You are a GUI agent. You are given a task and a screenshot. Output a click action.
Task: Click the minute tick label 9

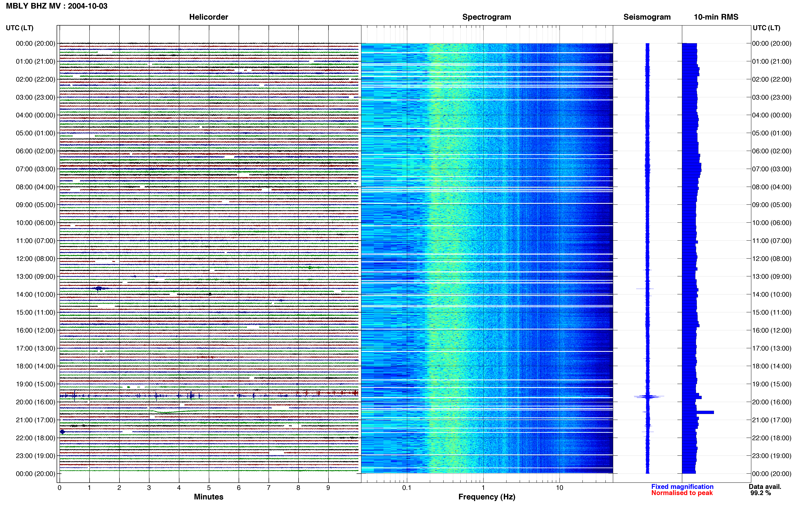tap(328, 487)
